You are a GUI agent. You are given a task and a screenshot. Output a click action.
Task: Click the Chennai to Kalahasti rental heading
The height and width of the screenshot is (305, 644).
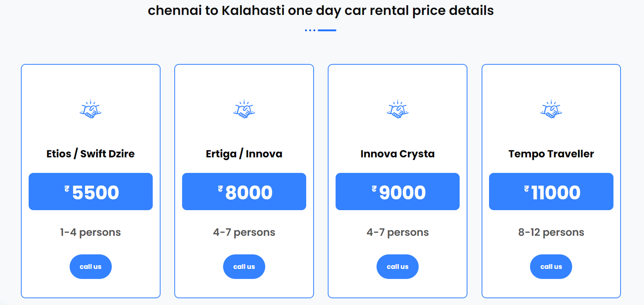click(x=321, y=10)
